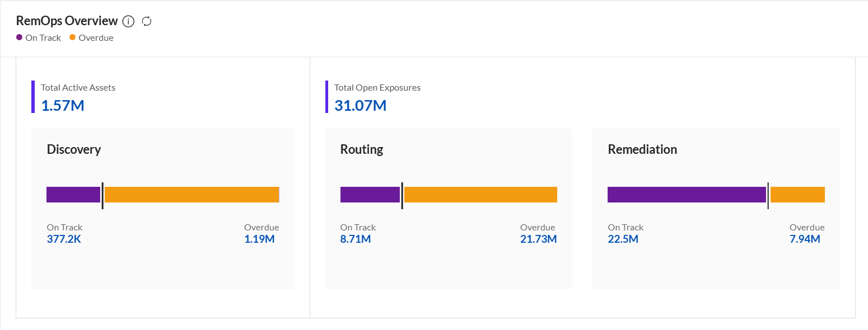Screen dimensions: 868x330
Task: Click the Discovery bar divider marker
Action: 102,196
